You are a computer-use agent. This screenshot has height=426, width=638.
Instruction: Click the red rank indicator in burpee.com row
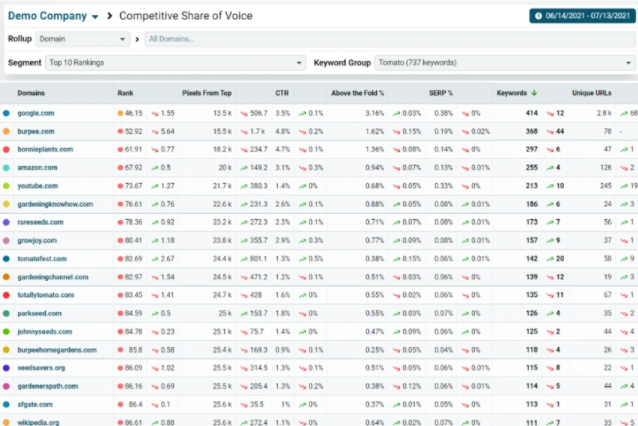(x=120, y=131)
